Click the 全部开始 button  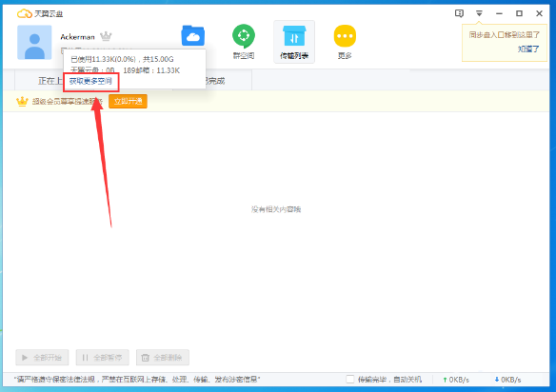pos(42,358)
